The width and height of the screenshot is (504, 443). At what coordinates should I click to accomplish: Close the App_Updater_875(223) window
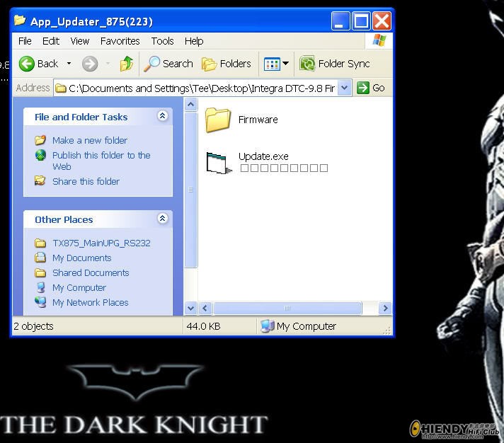(382, 21)
